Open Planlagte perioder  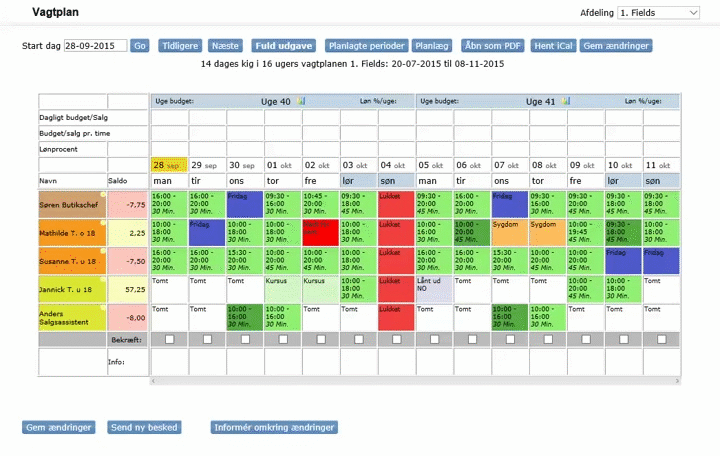coord(366,46)
